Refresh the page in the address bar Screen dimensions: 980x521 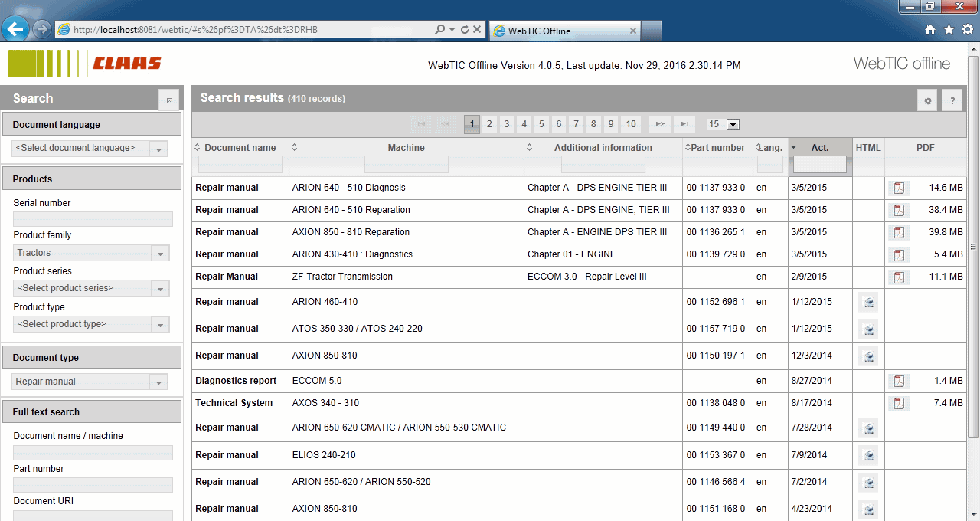[x=464, y=30]
